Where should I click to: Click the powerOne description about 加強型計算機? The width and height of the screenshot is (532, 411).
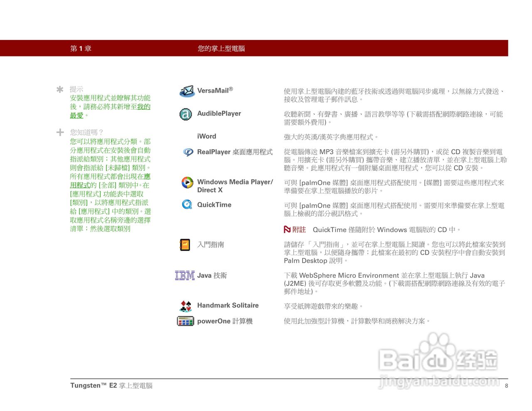(x=357, y=321)
